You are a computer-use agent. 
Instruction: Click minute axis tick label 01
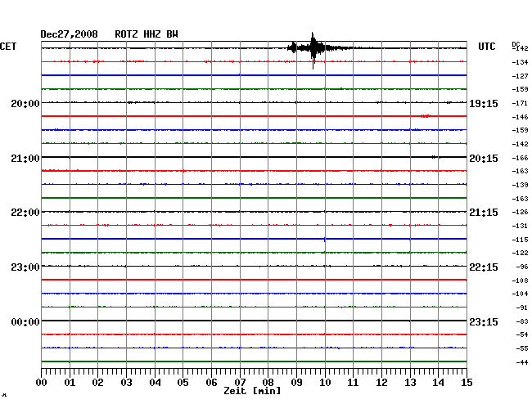coord(70,383)
